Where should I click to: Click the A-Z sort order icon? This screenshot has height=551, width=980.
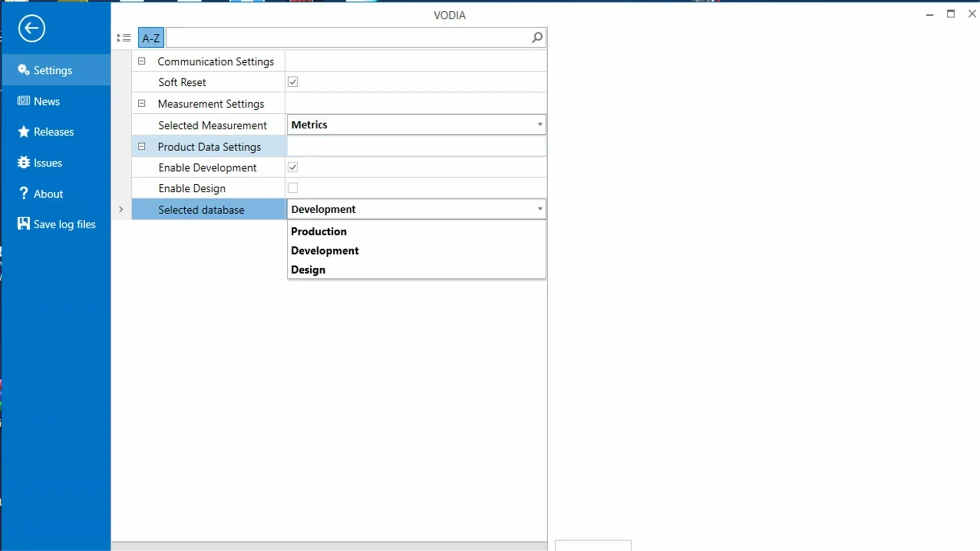pos(151,38)
